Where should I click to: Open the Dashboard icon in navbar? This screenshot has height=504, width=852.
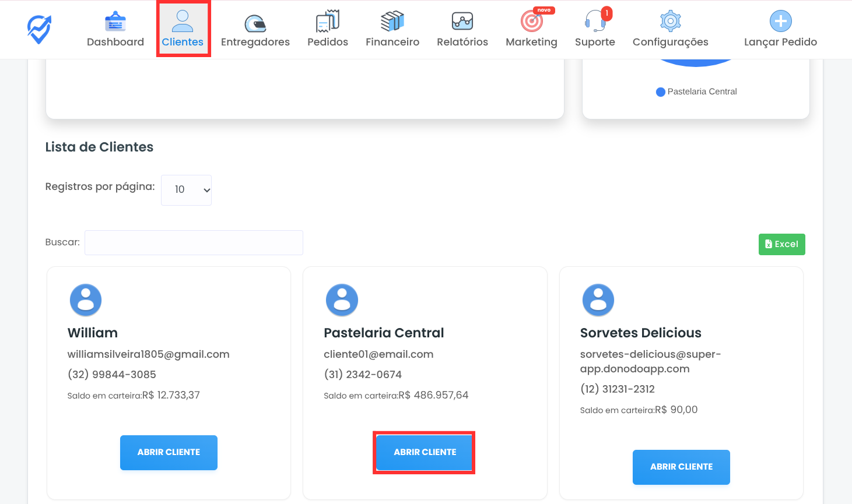point(115,22)
